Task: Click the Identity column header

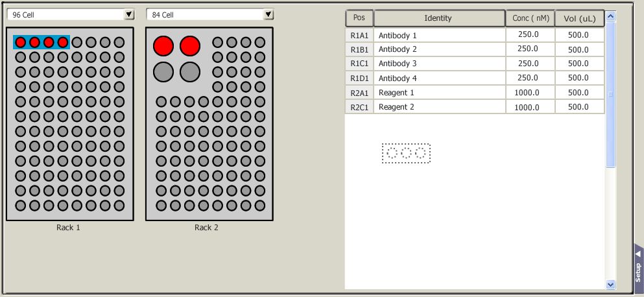Action: click(x=439, y=18)
